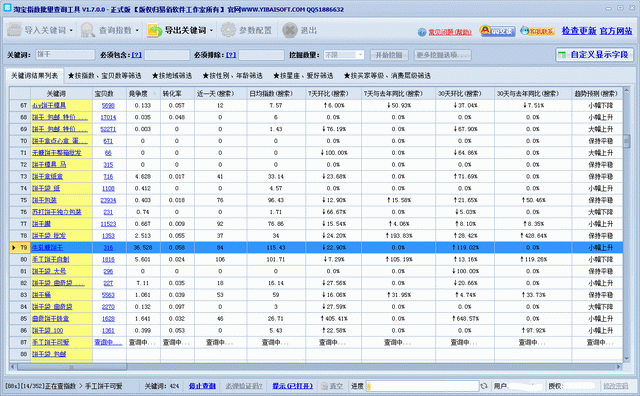Screen dimensions: 640x396
Task: Click the green icon on 自定义显示字段
Action: [562, 55]
